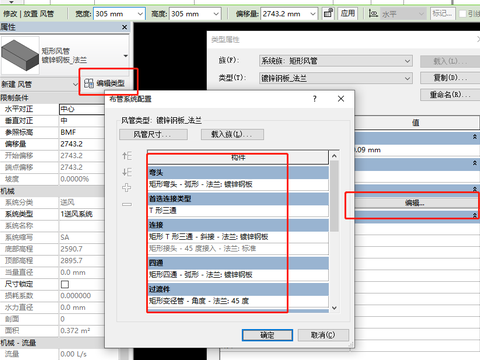The width and height of the screenshot is (480, 360).
Task: Click the 系统类型 value 1送风系统
Action: point(82,214)
